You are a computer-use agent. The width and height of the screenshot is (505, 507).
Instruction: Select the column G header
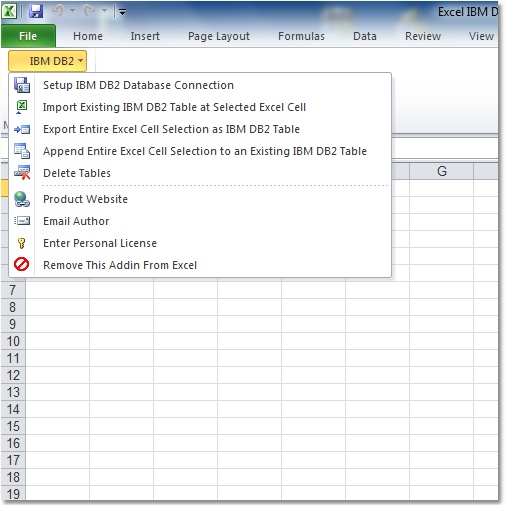coord(441,171)
